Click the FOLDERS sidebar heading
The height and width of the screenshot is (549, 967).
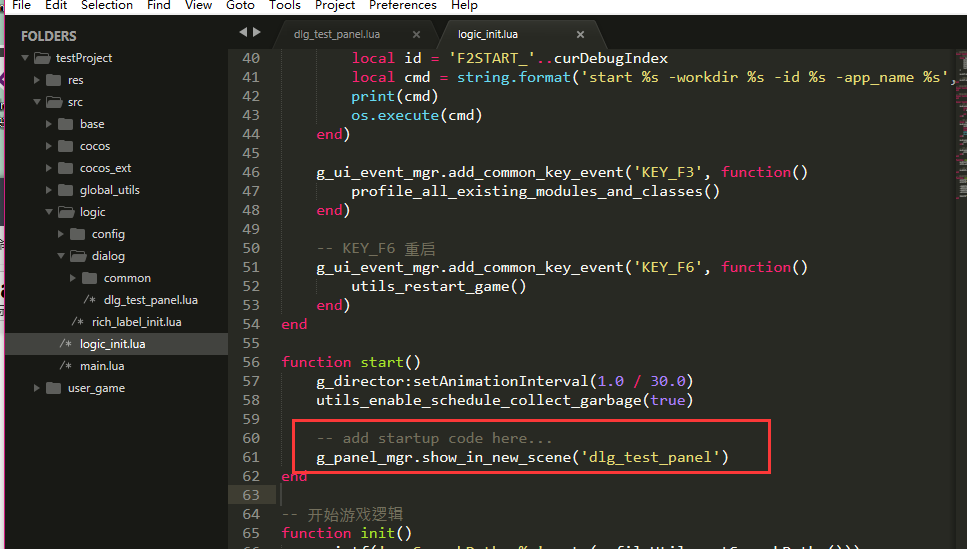(x=49, y=36)
